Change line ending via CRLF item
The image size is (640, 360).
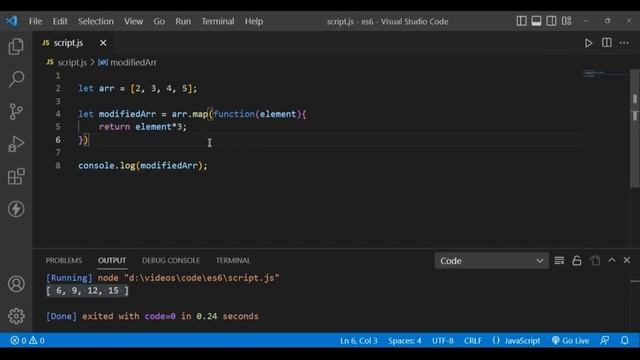pos(473,340)
